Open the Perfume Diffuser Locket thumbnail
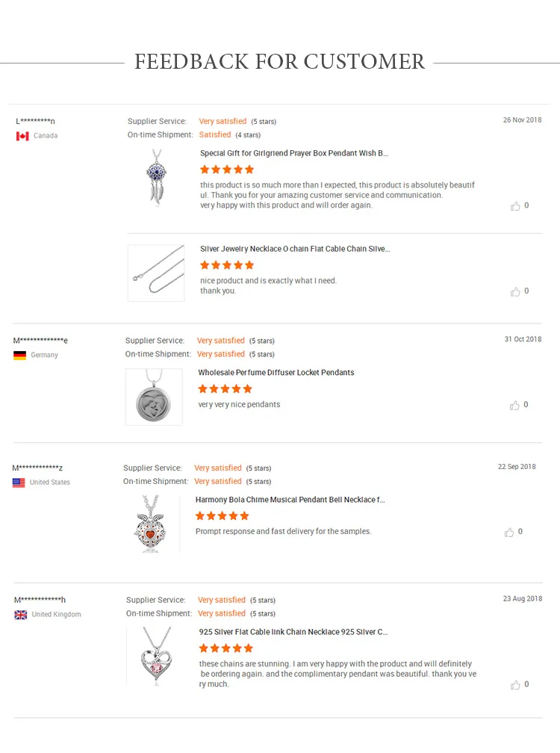 (x=154, y=397)
